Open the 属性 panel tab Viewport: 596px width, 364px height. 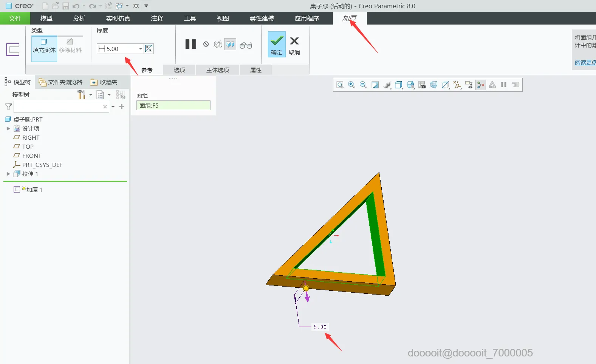click(x=256, y=70)
